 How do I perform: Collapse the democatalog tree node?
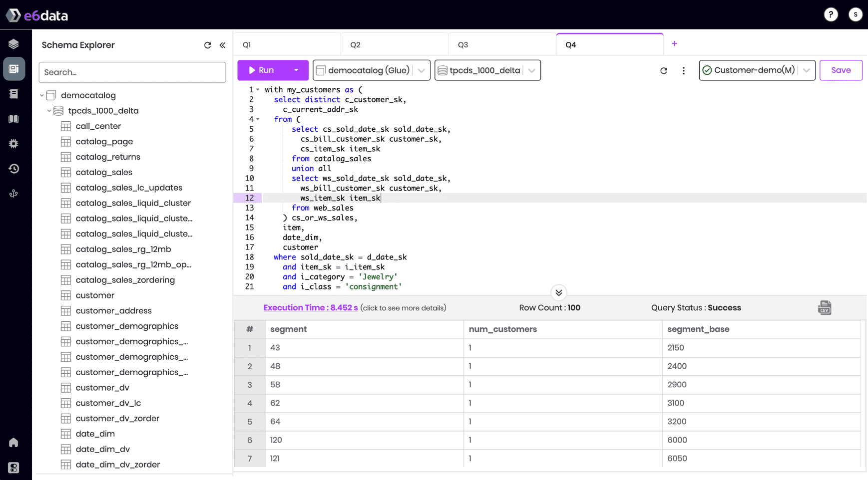(x=42, y=95)
